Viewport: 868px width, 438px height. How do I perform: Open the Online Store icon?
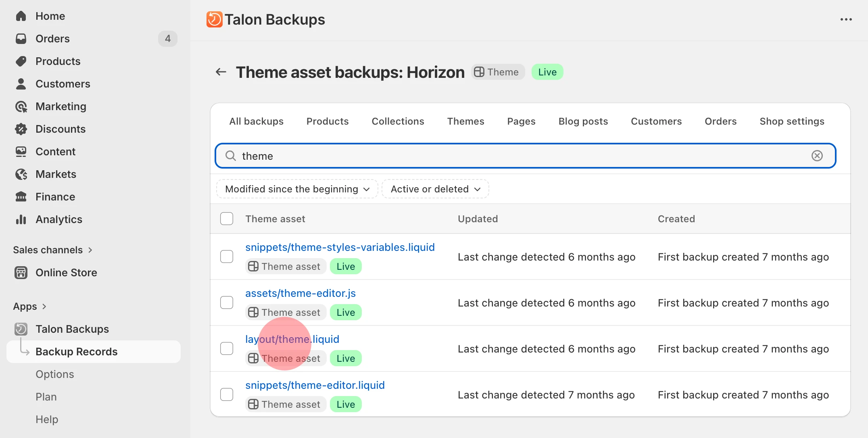(x=21, y=272)
